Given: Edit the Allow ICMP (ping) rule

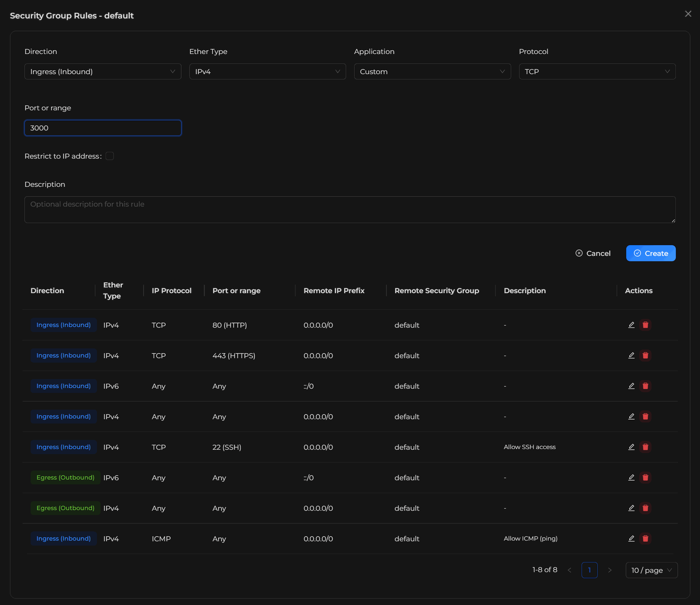Looking at the screenshot, I should pos(631,538).
